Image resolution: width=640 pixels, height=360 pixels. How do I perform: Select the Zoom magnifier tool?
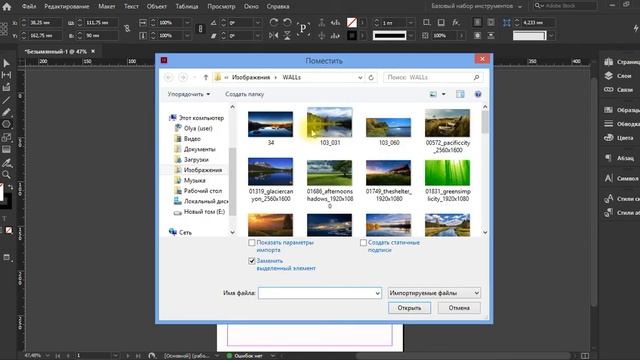coord(7,175)
